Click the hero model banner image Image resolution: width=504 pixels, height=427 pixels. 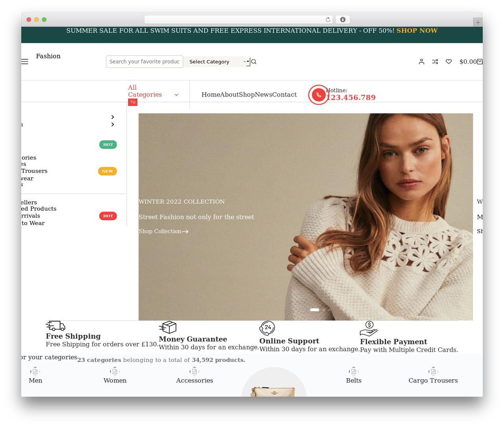tap(306, 217)
